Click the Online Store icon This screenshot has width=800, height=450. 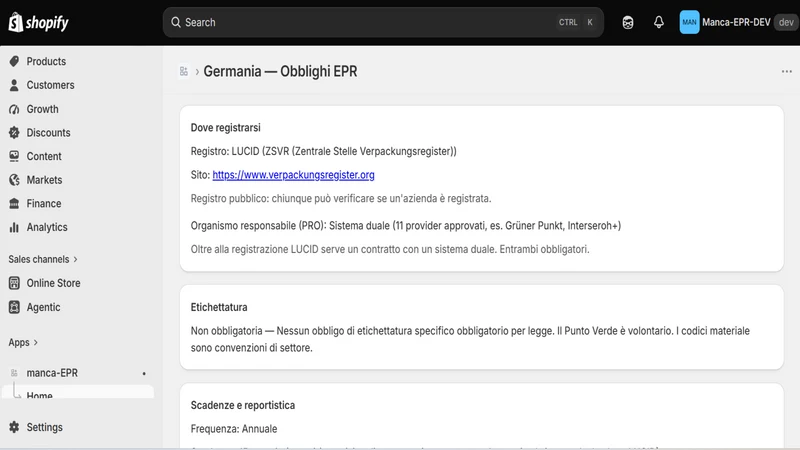[14, 283]
